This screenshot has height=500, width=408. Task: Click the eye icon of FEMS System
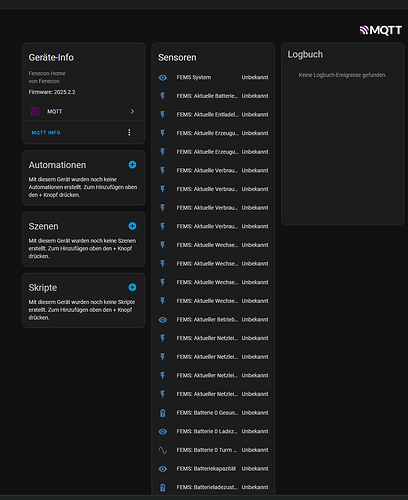(163, 78)
